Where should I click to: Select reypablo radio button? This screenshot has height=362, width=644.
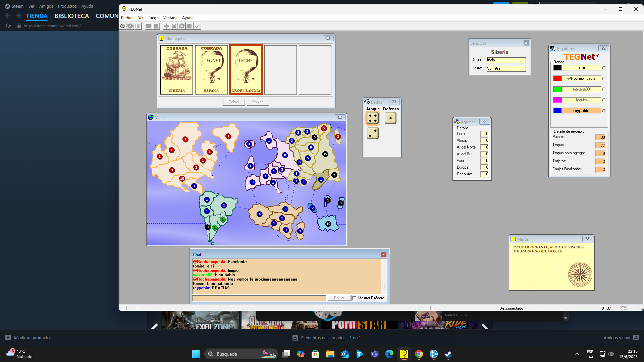pos(604,111)
